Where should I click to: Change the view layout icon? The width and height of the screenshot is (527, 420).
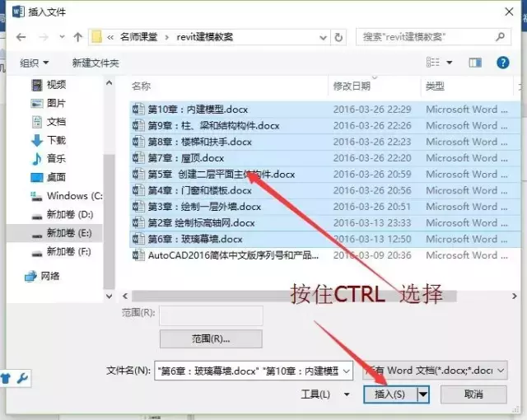(433, 62)
